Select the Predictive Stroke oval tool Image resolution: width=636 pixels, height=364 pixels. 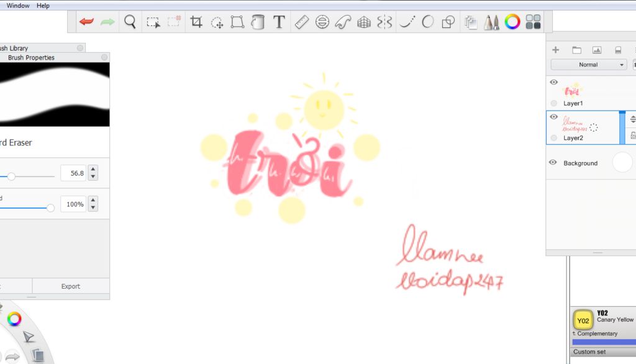click(427, 22)
